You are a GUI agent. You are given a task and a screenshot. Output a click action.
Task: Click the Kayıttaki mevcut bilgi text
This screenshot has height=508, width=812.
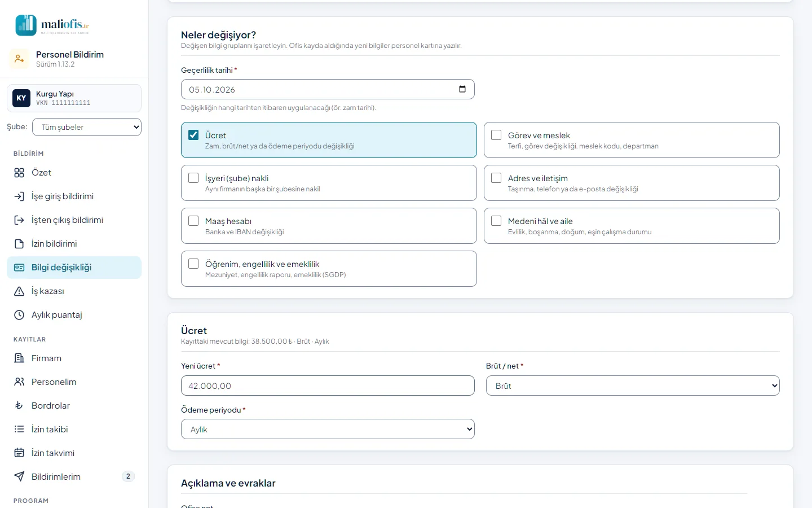click(x=255, y=341)
